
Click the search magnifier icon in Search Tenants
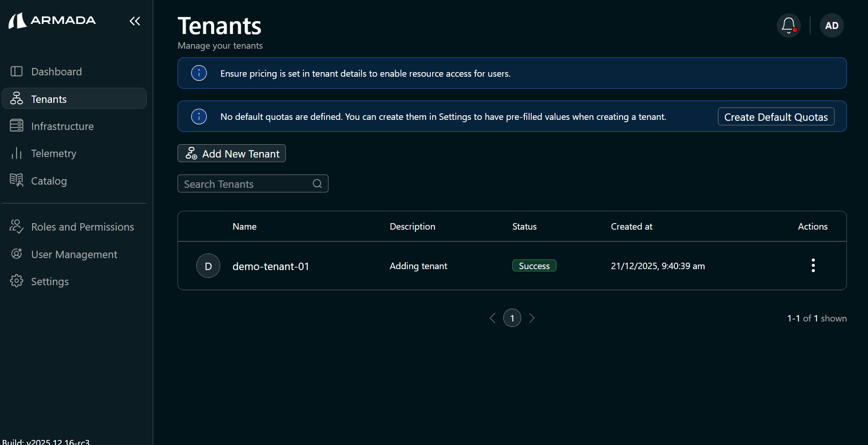(317, 183)
